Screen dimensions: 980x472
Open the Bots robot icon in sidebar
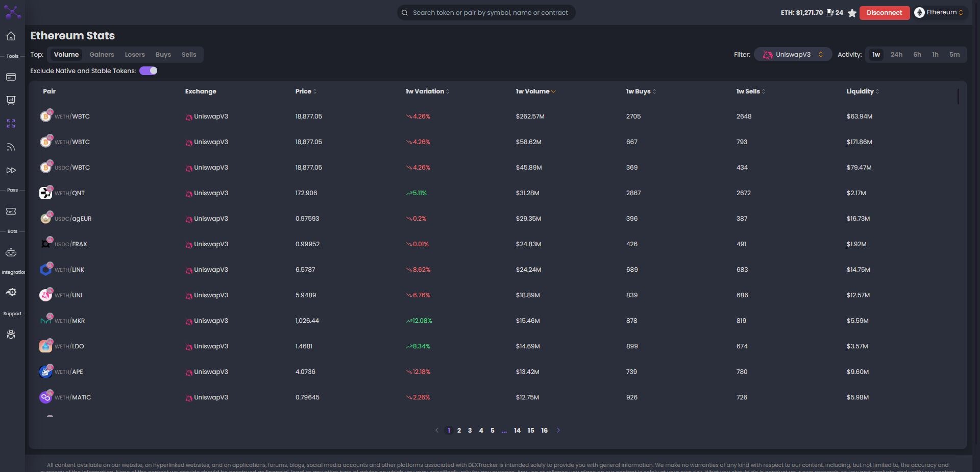point(11,252)
